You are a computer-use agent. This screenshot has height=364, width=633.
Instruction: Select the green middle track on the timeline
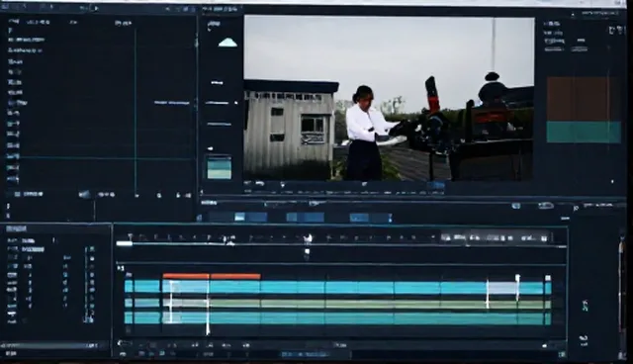click(x=338, y=304)
